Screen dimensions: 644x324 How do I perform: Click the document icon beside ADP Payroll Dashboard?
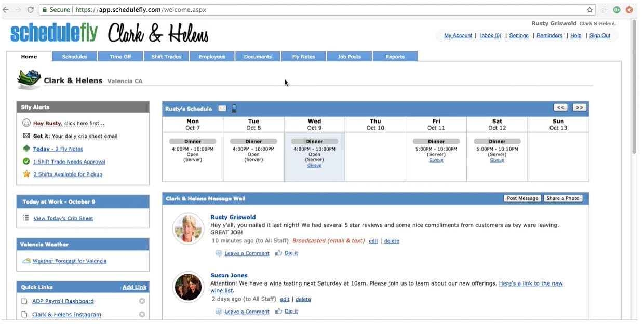tap(24, 301)
